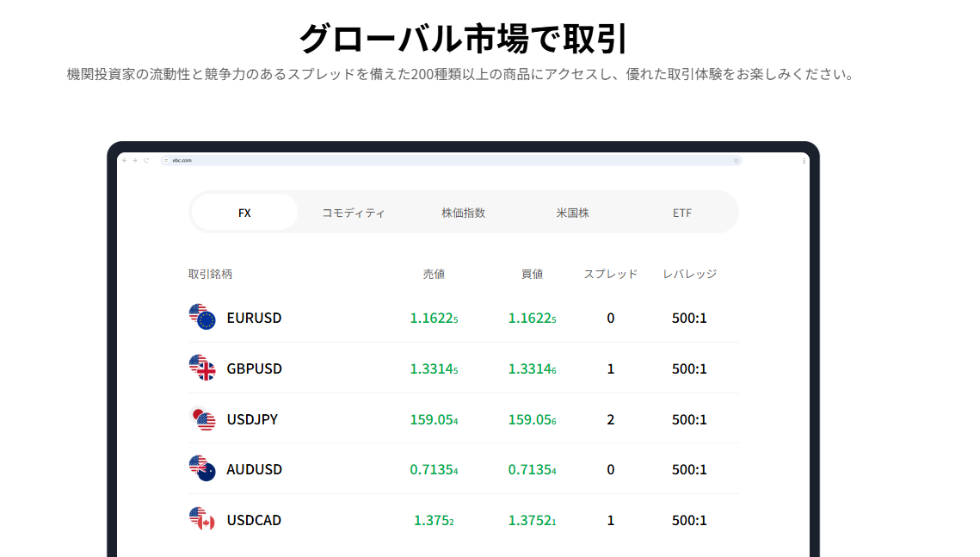Click the スプレッド column header

tap(611, 274)
